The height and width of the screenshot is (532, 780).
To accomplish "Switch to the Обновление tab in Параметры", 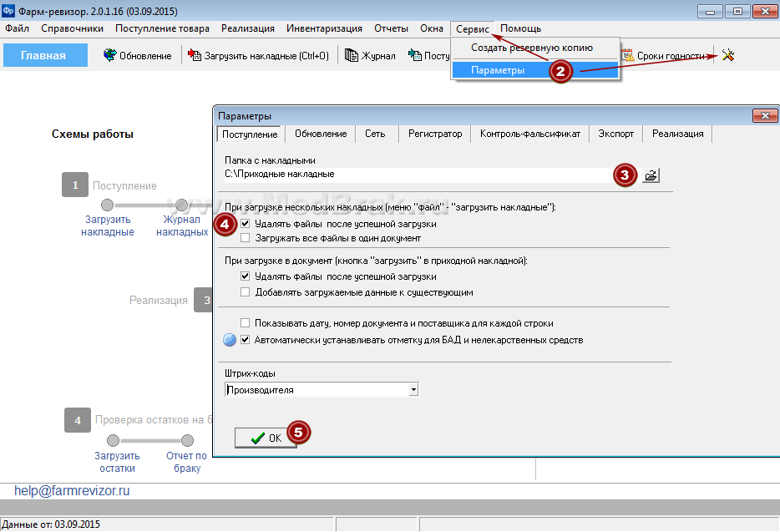I will point(321,134).
